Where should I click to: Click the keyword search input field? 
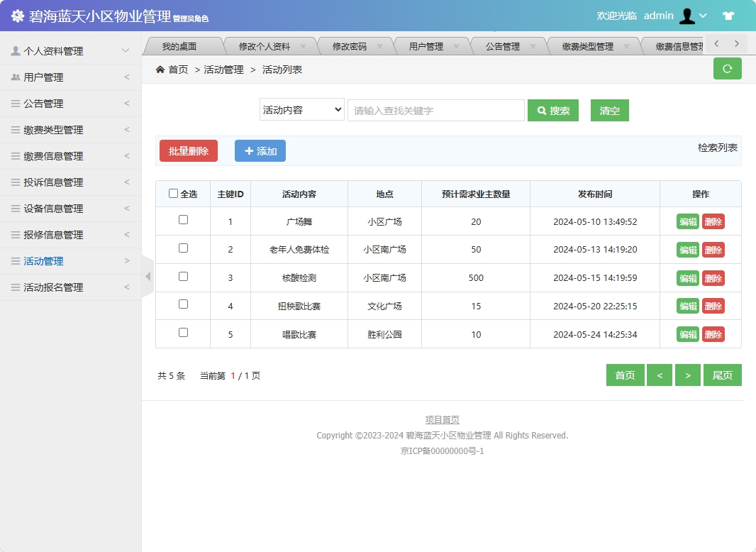pyautogui.click(x=435, y=110)
